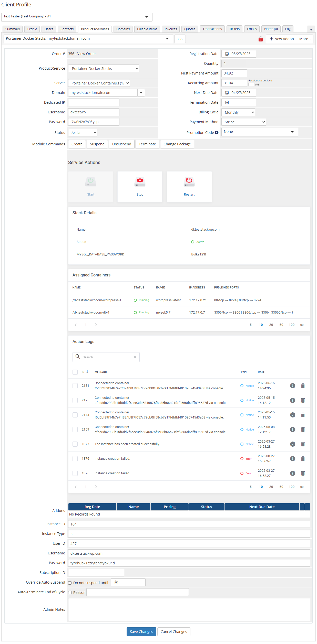This screenshot has height=644, width=317.
Task: Open the Payment Method Stripe dropdown
Action: point(244,122)
